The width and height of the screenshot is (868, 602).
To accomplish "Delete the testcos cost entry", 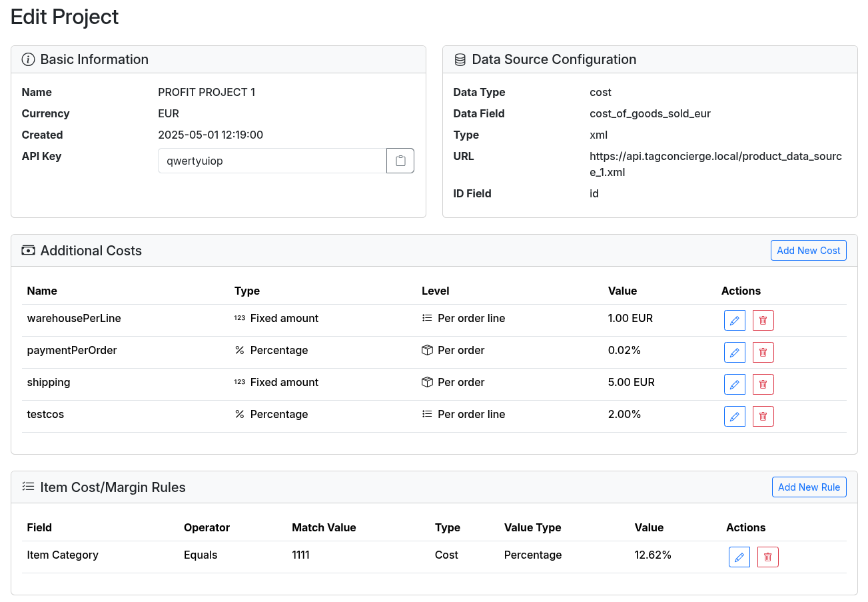I will click(763, 416).
